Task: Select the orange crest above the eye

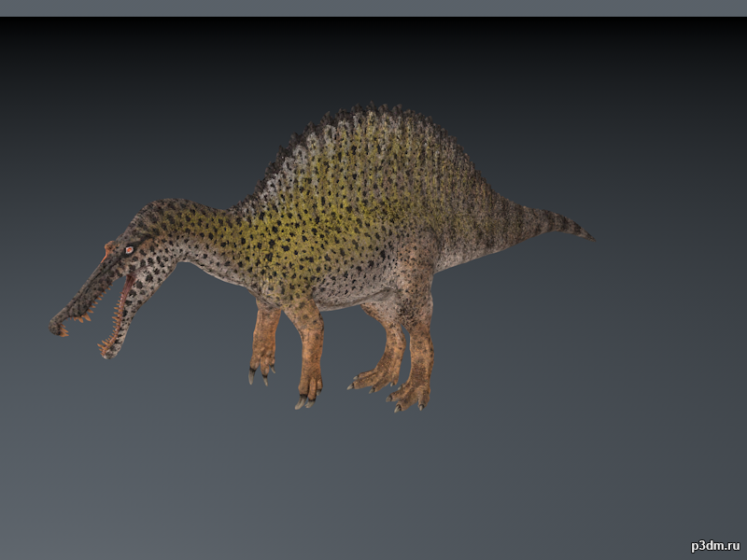Action: (107, 250)
